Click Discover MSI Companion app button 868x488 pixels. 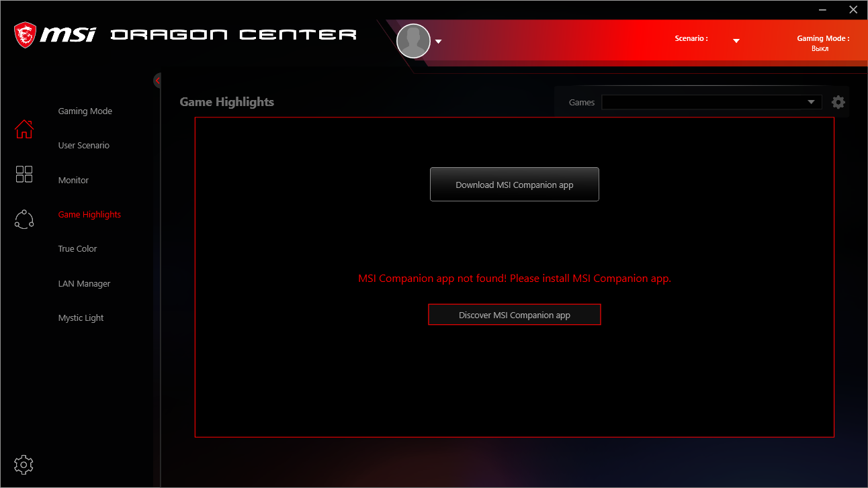515,315
